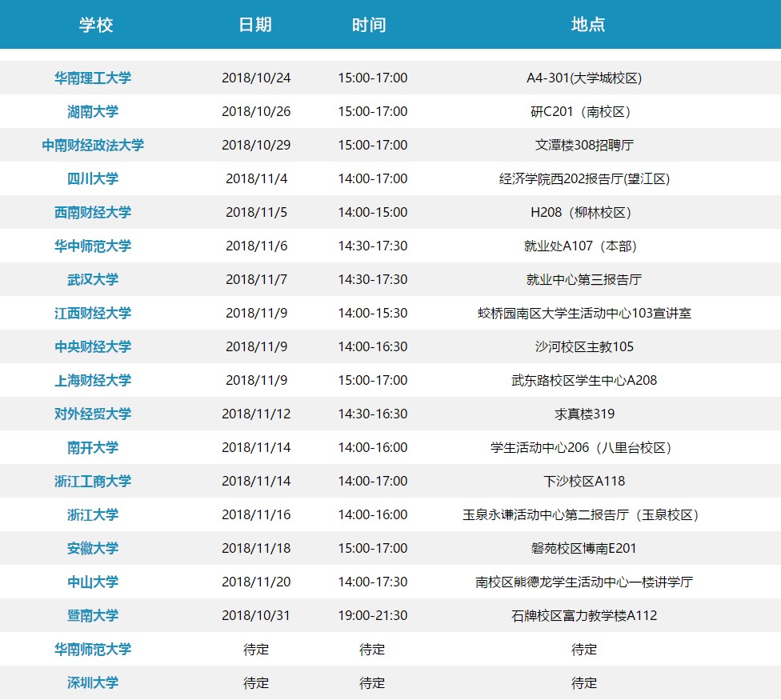Select 江西财经大学 in the school column
The width and height of the screenshot is (781, 700).
(x=93, y=313)
